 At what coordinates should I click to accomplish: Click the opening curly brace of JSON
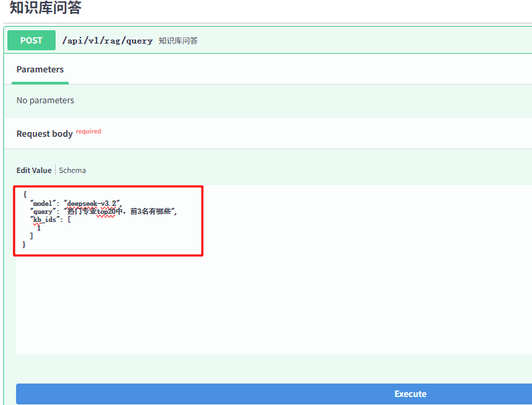25,194
